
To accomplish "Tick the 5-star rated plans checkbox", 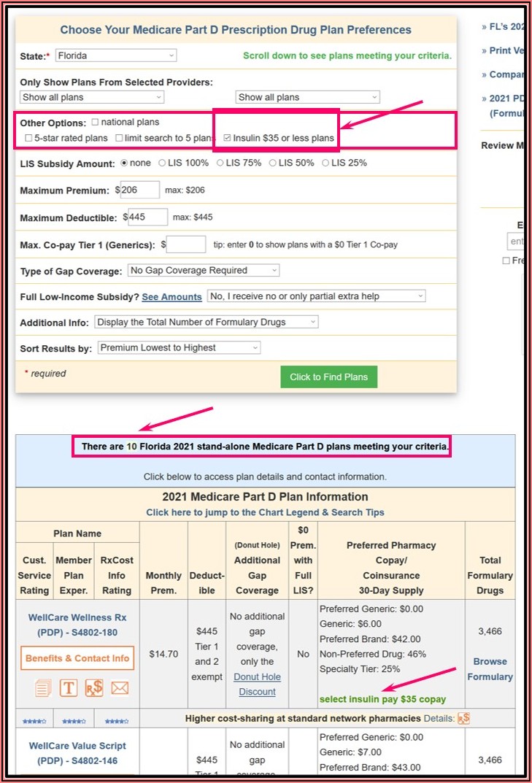I will (x=28, y=138).
